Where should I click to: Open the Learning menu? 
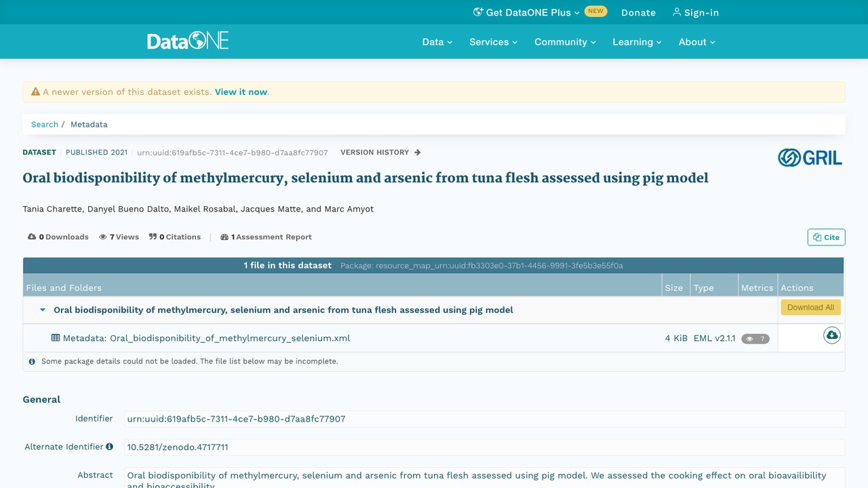pyautogui.click(x=637, y=42)
